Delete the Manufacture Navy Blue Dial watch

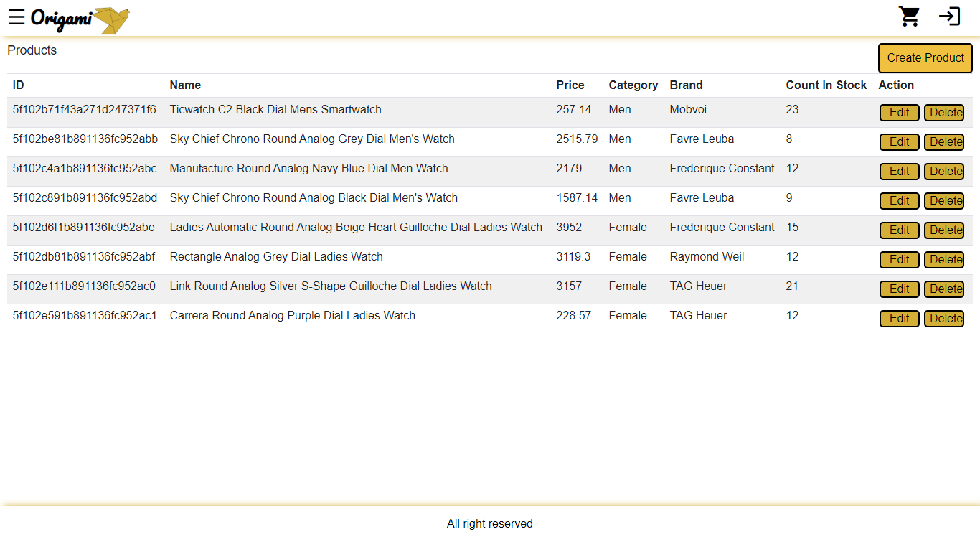point(943,172)
